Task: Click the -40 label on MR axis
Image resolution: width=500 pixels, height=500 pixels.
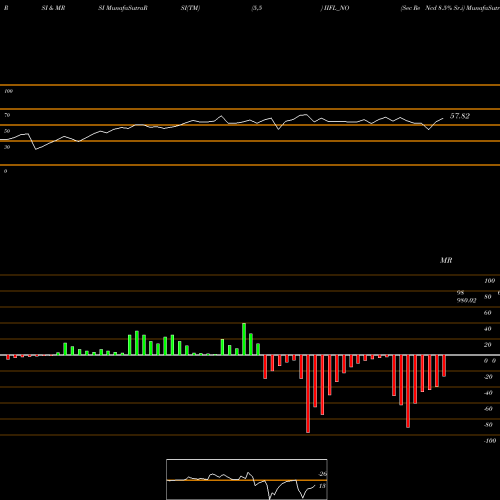Action: click(488, 392)
